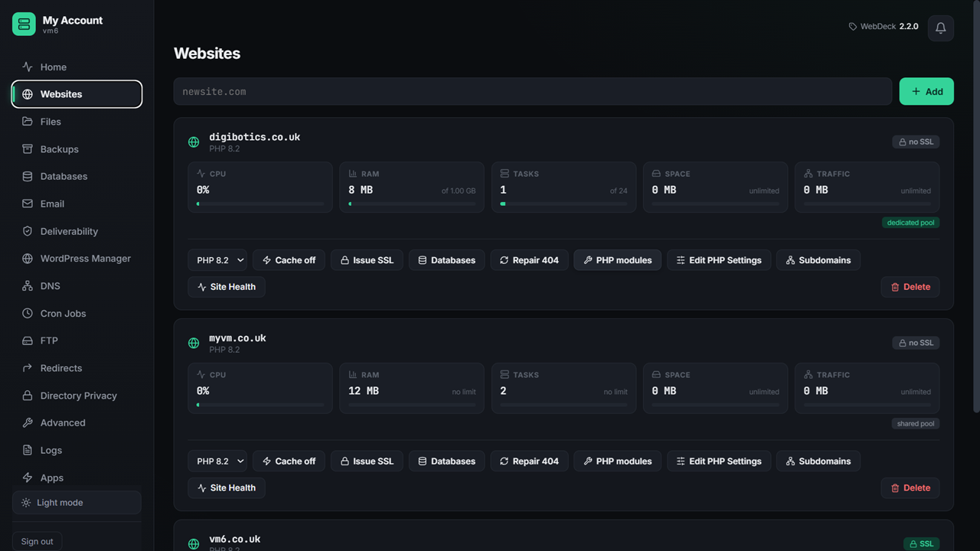
Task: Edit PHP Settings for myvm.co.uk
Action: tap(719, 461)
